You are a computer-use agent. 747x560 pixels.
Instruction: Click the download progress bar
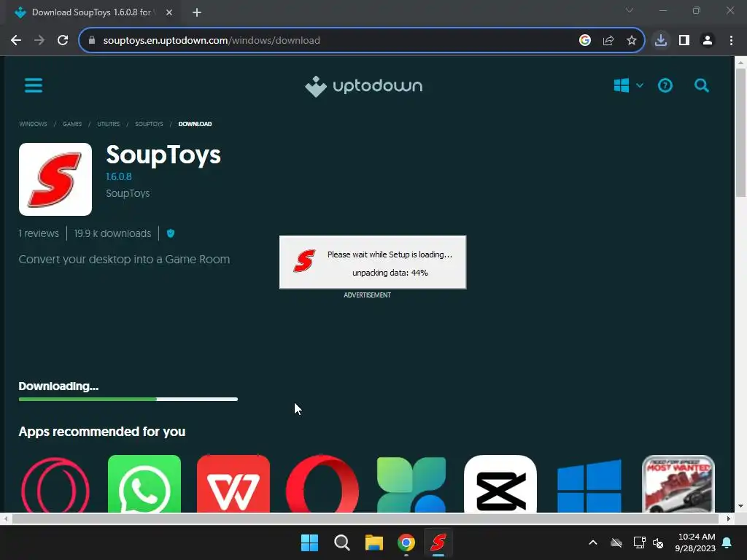coord(128,399)
